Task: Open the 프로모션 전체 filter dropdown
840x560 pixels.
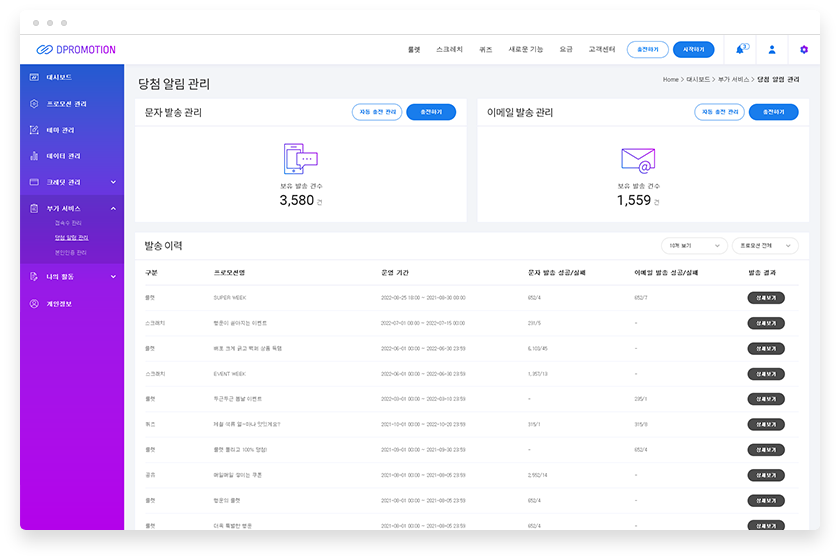Action: click(765, 245)
